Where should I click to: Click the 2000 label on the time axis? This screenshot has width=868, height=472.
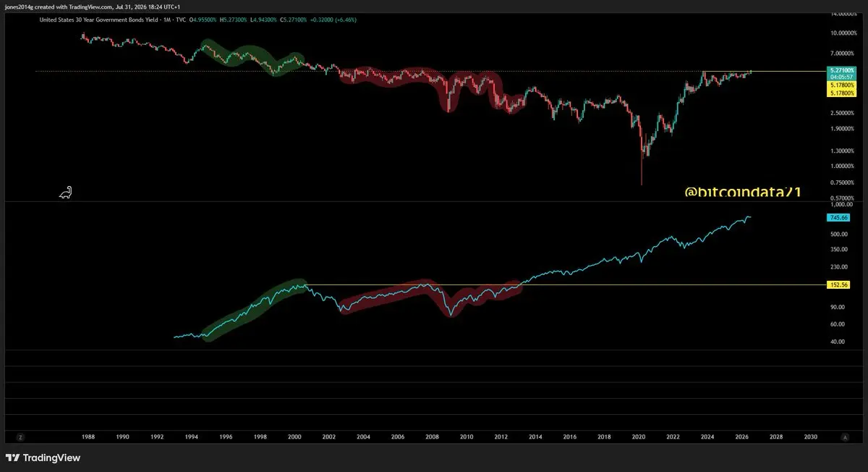click(294, 437)
